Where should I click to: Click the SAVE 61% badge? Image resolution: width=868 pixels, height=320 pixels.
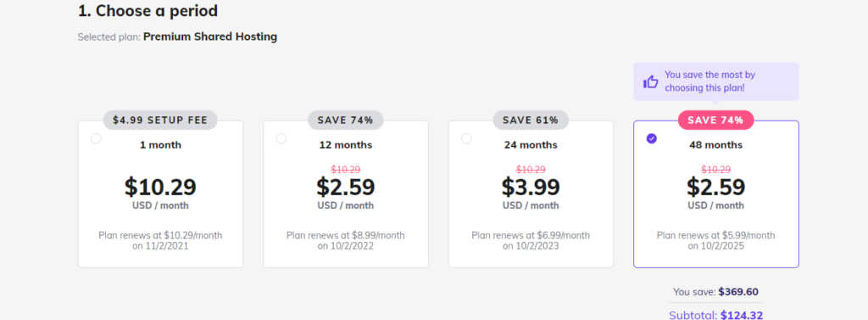(531, 120)
